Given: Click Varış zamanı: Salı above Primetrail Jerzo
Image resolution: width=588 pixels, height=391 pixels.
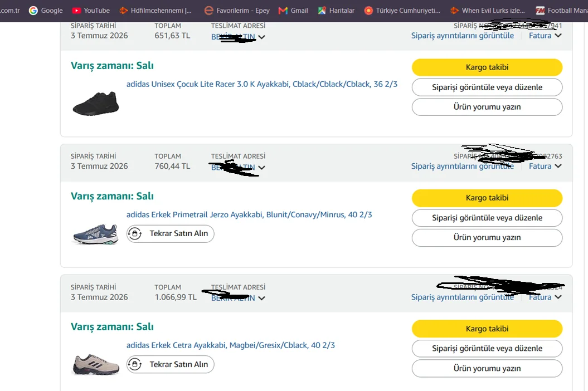Looking at the screenshot, I should [112, 196].
